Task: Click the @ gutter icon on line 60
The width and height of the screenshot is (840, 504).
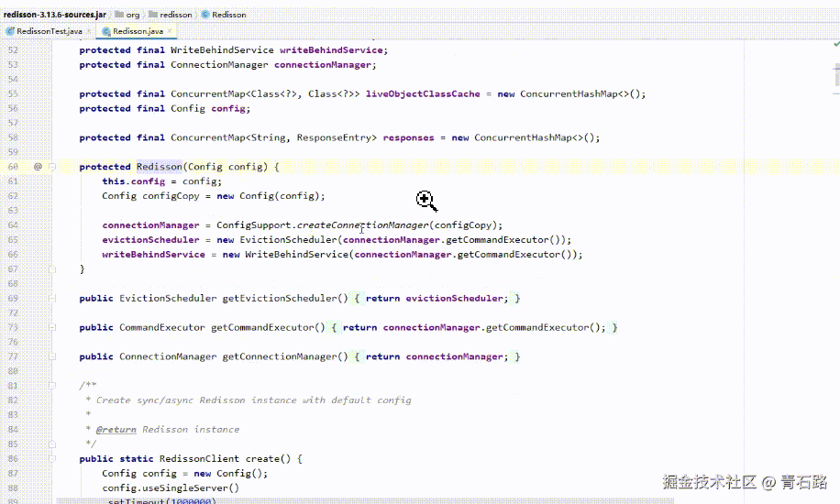Action: [38, 167]
